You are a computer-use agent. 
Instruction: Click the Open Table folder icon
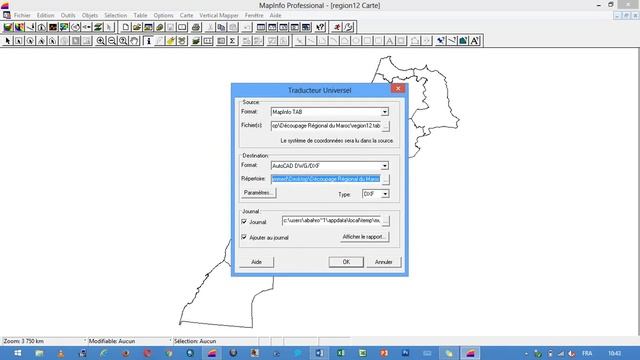(x=137, y=27)
